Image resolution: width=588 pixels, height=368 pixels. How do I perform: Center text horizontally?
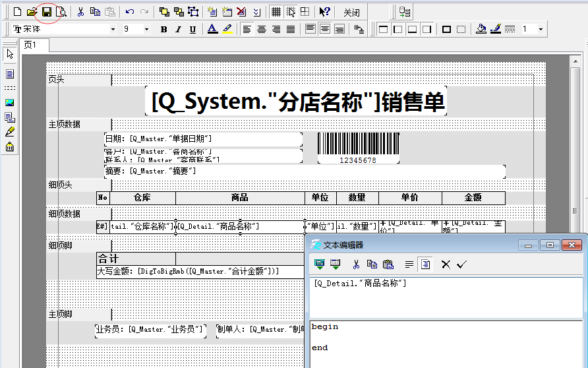point(262,29)
